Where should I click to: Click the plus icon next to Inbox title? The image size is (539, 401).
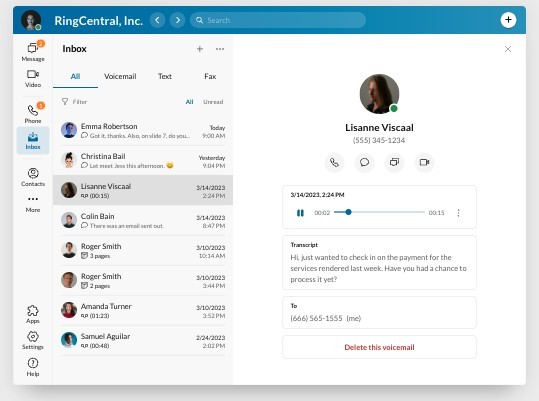click(x=200, y=49)
